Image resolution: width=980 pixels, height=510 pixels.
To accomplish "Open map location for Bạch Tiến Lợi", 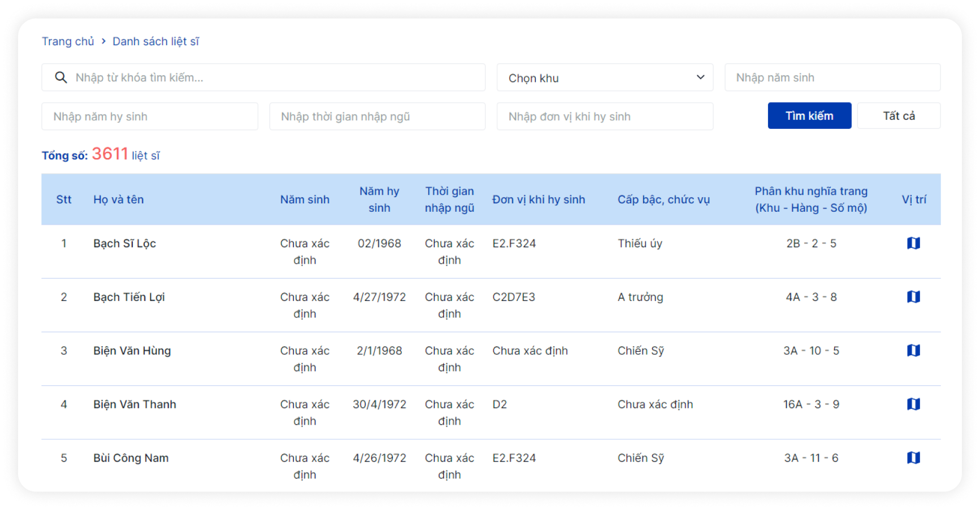I will click(913, 297).
